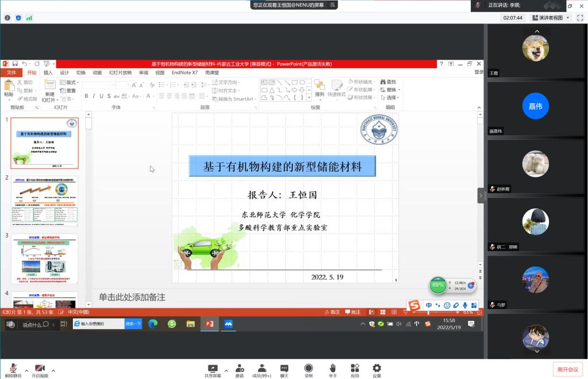Turn on the video camera

40,369
